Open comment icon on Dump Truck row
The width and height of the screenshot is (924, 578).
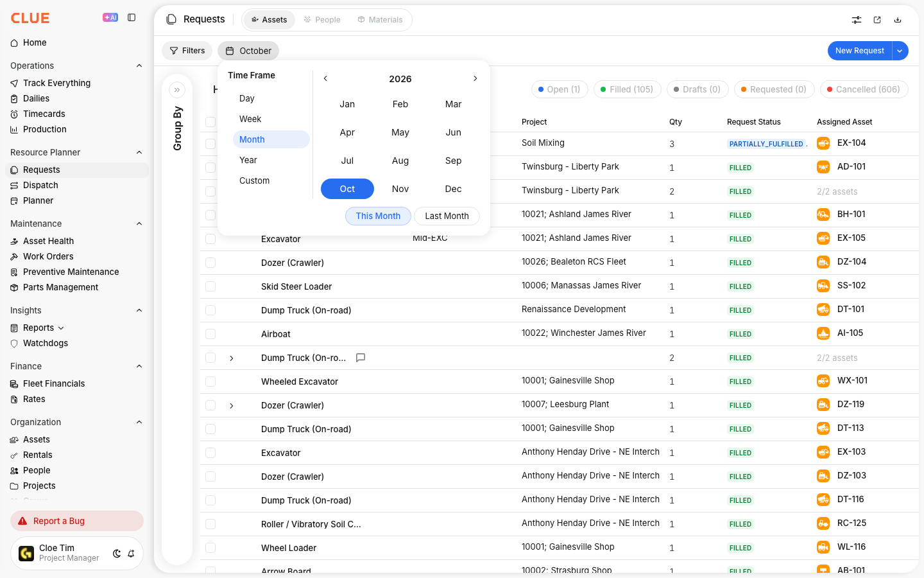(x=361, y=358)
